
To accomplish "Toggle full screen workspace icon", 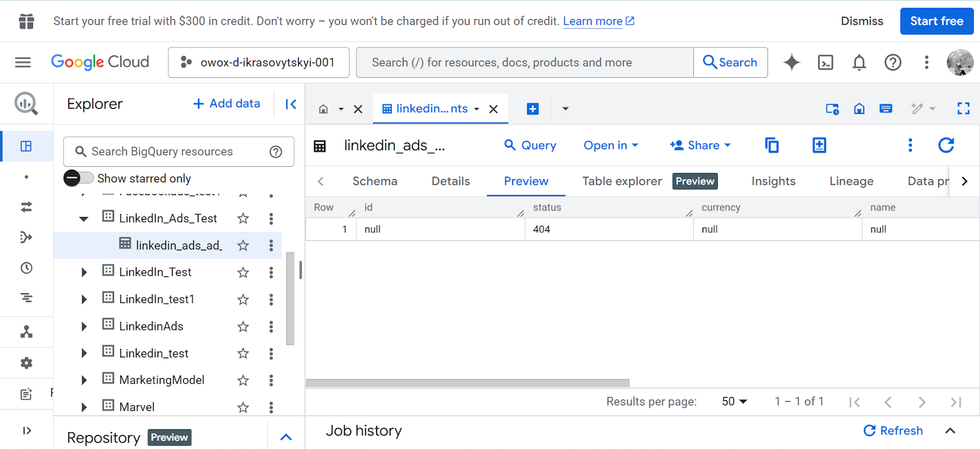I will click(x=963, y=109).
